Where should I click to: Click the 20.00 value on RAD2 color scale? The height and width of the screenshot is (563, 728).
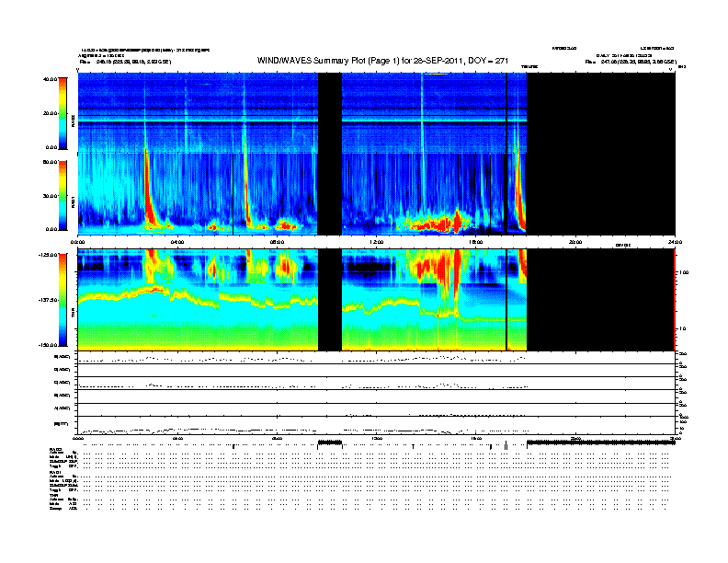pyautogui.click(x=50, y=113)
